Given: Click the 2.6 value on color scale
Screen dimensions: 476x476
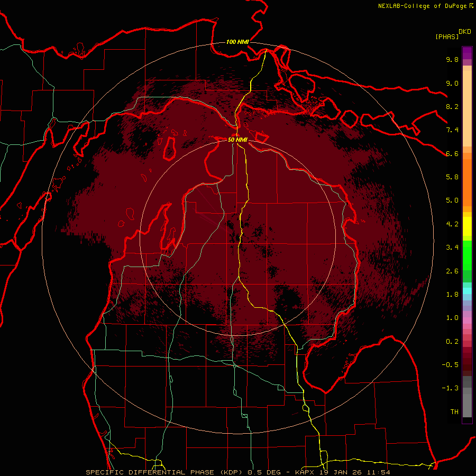Looking at the screenshot, I should click(x=452, y=271).
